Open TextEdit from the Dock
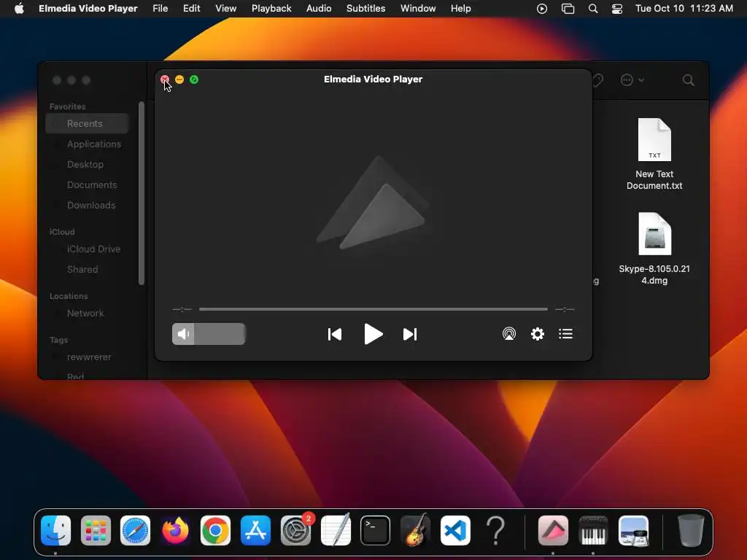747x560 pixels. 336,530
